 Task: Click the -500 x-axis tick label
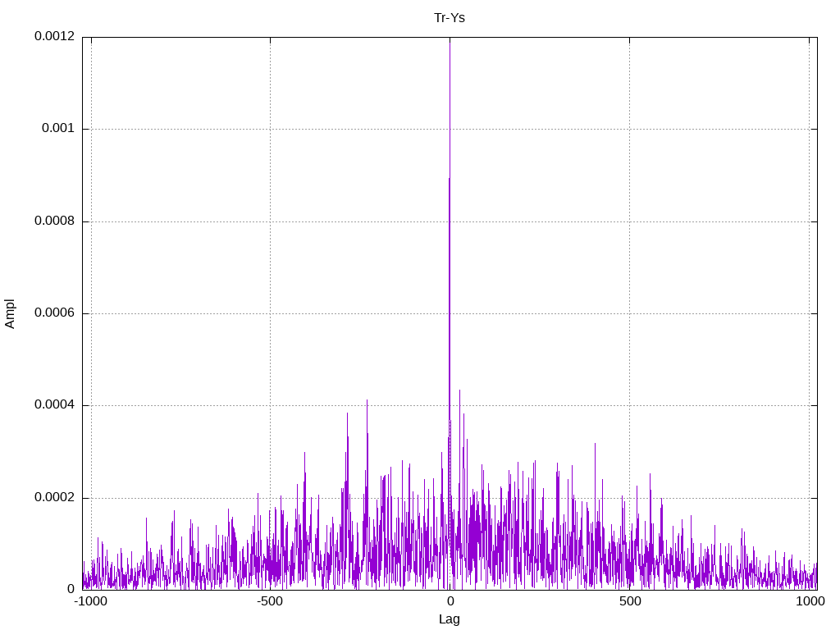click(x=269, y=601)
